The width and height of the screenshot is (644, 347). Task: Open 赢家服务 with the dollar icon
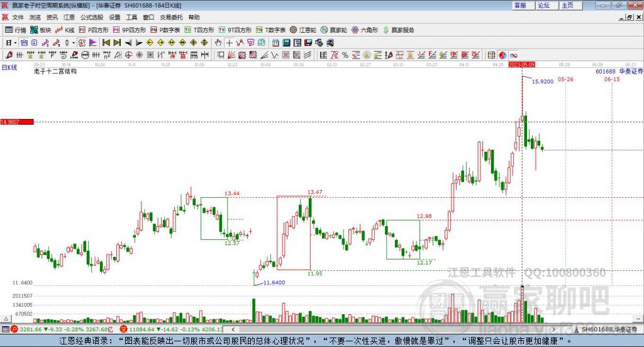(x=398, y=30)
